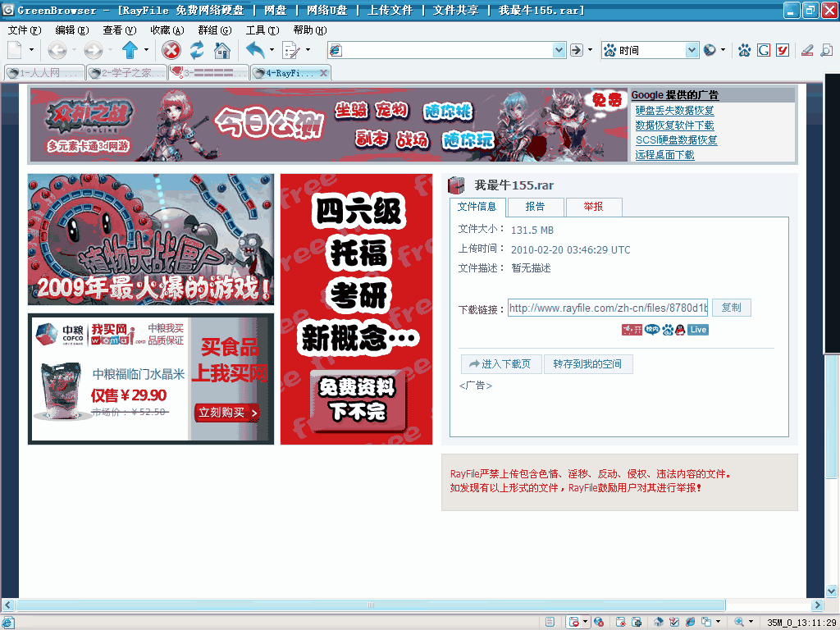Click the 复制 copy button

coord(731,308)
